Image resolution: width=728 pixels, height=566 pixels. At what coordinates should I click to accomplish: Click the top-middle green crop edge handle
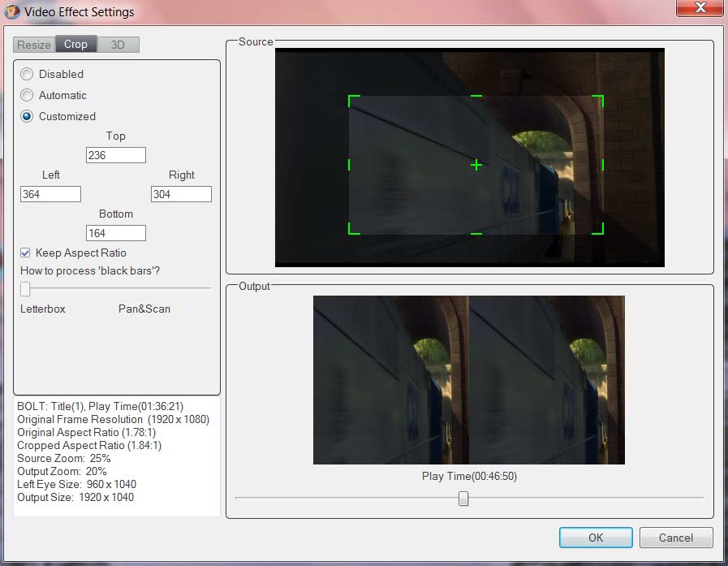coord(476,96)
